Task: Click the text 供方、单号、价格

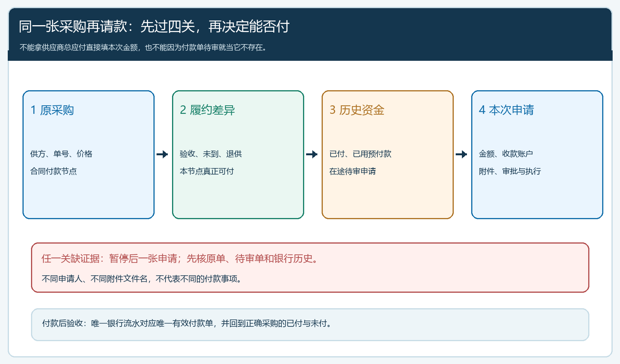Action: (x=61, y=154)
